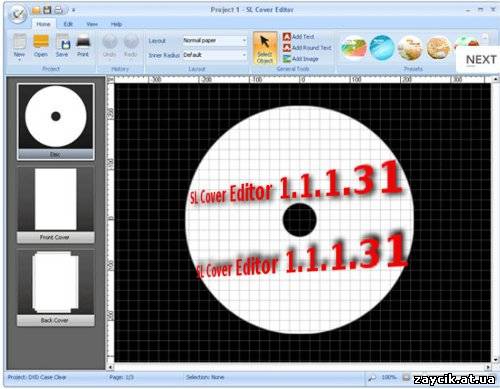500x389 pixels.
Task: Select the Back Cover page thumbnail
Action: pyautogui.click(x=56, y=288)
